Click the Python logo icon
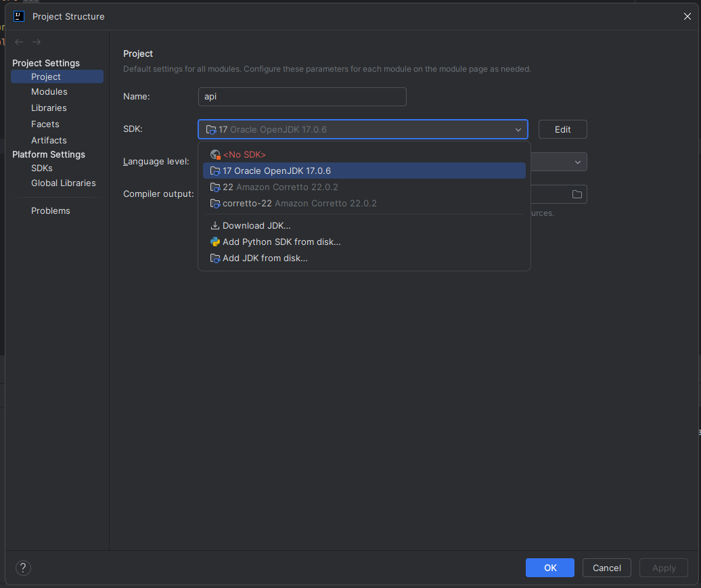 pyautogui.click(x=215, y=242)
